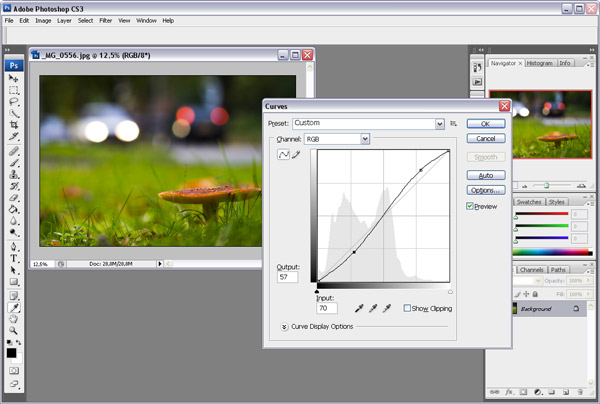The image size is (600, 404).
Task: Select the Paint Bucket tool
Action: (14, 209)
